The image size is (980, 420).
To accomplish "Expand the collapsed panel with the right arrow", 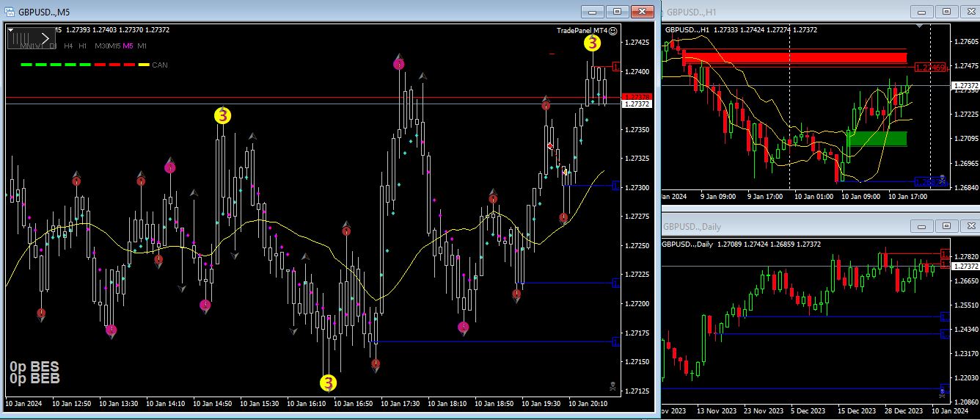I will (x=47, y=38).
